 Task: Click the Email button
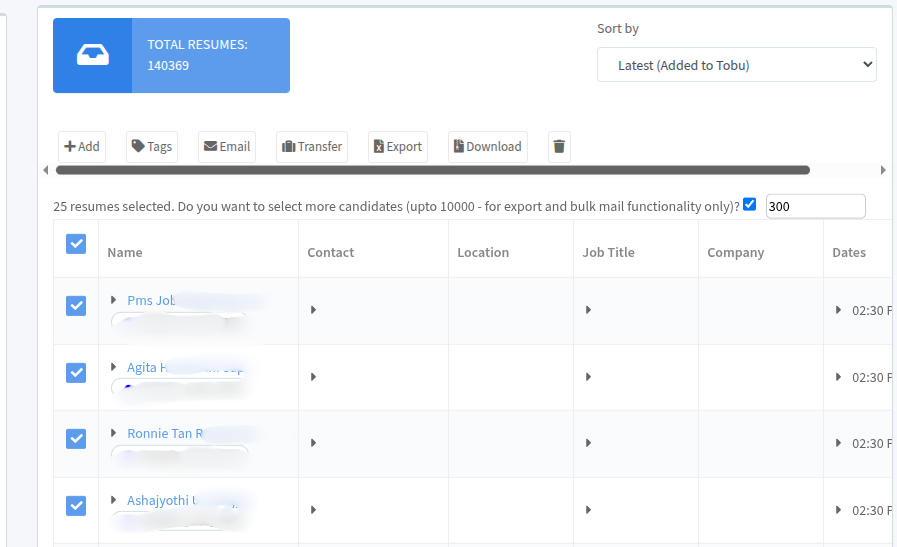point(227,146)
